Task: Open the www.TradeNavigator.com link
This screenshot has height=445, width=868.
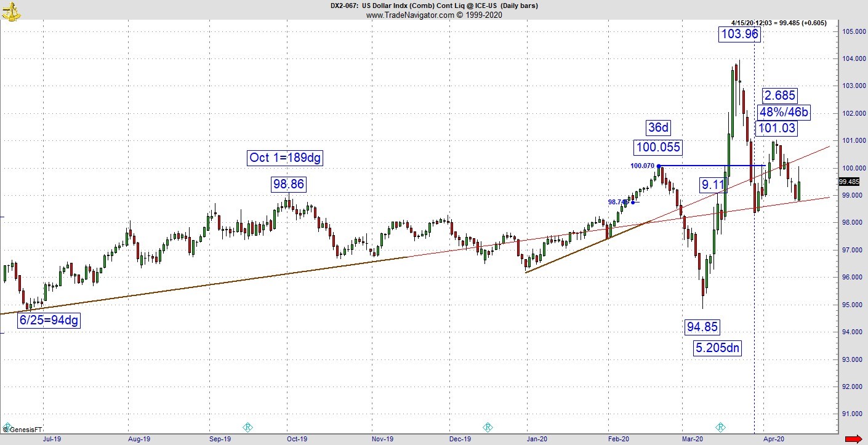Action: [x=434, y=15]
